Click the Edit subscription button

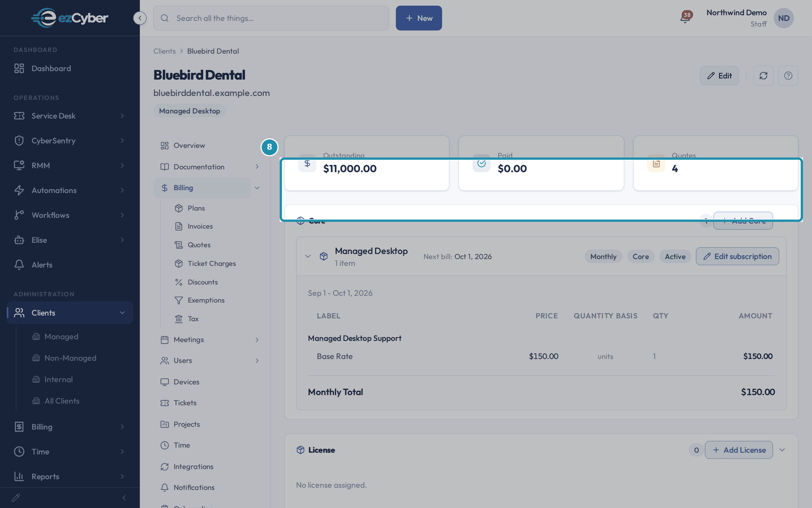pyautogui.click(x=738, y=257)
